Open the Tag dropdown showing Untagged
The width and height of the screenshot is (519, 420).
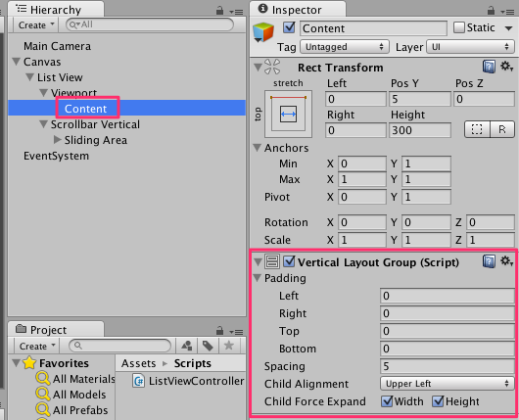[x=345, y=47]
